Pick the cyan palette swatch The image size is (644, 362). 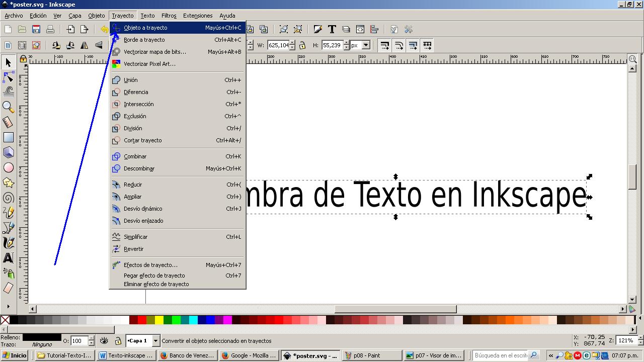193,320
